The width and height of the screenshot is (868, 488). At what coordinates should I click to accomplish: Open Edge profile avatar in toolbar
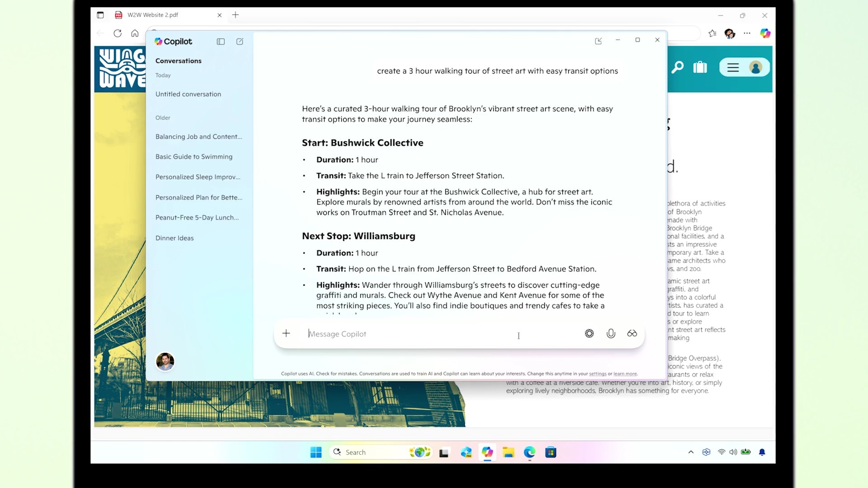(730, 33)
